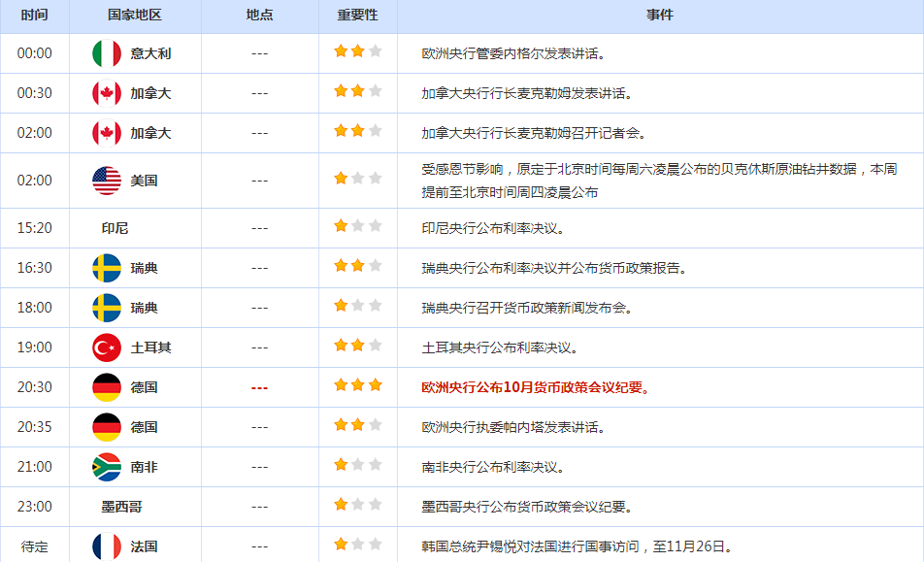The height and width of the screenshot is (562, 924).
Task: Click the star rating in the Mexico row
Action: 357,505
